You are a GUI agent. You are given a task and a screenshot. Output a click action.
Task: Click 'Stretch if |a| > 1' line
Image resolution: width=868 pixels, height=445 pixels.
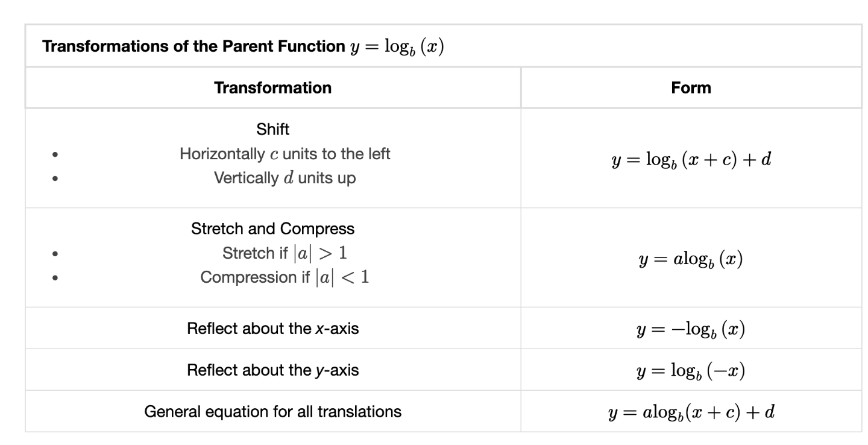[x=285, y=253]
